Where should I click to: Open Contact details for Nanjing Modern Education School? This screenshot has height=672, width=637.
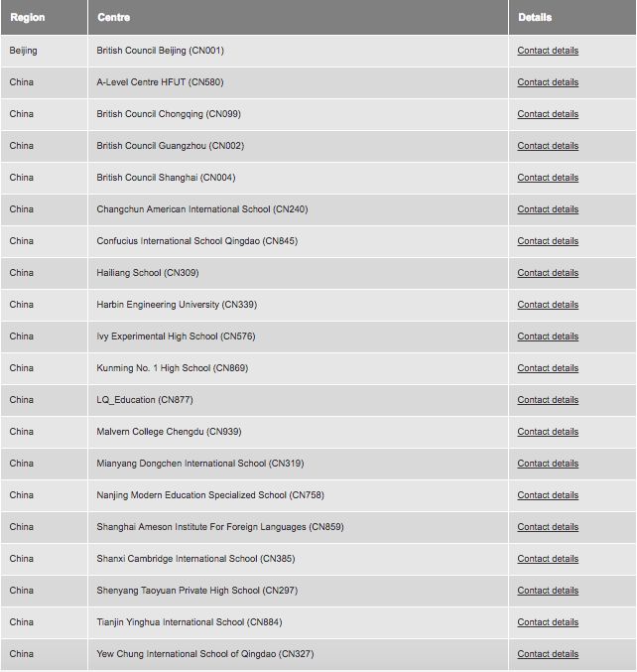(548, 495)
